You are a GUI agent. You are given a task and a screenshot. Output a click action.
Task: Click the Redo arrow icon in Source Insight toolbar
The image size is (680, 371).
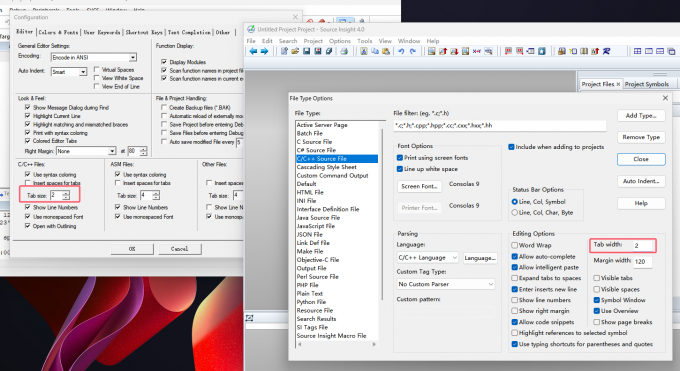[x=412, y=51]
